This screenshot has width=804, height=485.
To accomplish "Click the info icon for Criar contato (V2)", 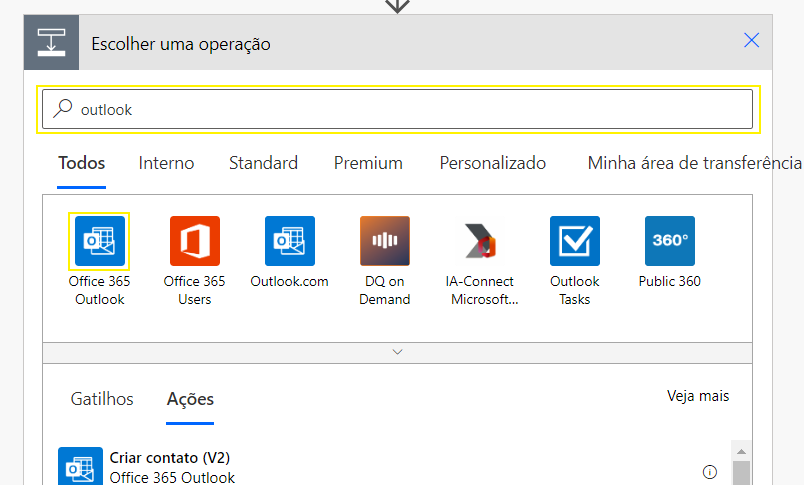I will 710,472.
